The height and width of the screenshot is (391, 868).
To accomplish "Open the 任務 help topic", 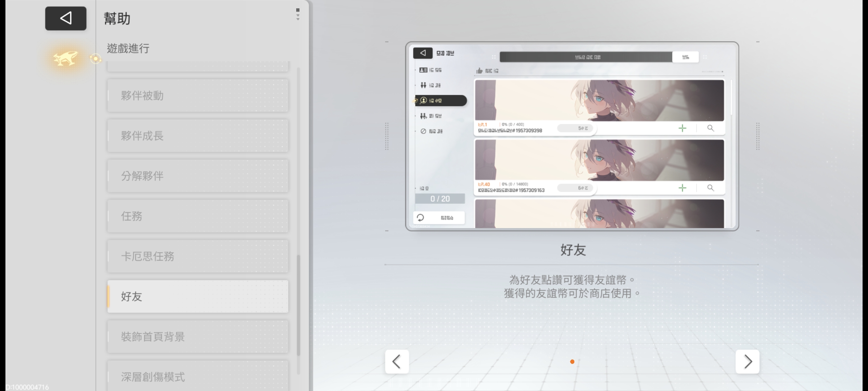I will point(198,216).
